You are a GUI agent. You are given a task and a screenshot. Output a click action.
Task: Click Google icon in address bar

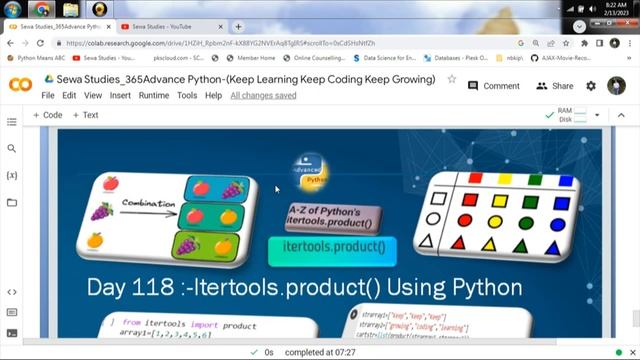pyautogui.click(x=520, y=43)
